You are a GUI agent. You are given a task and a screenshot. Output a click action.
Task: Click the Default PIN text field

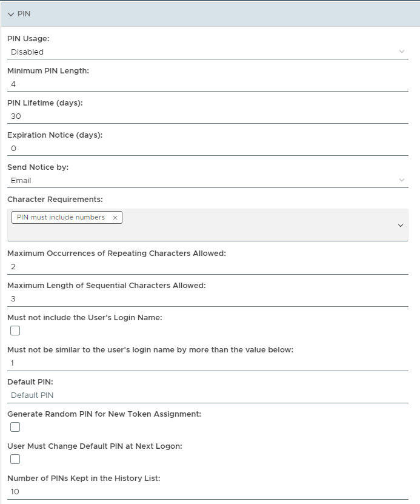click(207, 395)
